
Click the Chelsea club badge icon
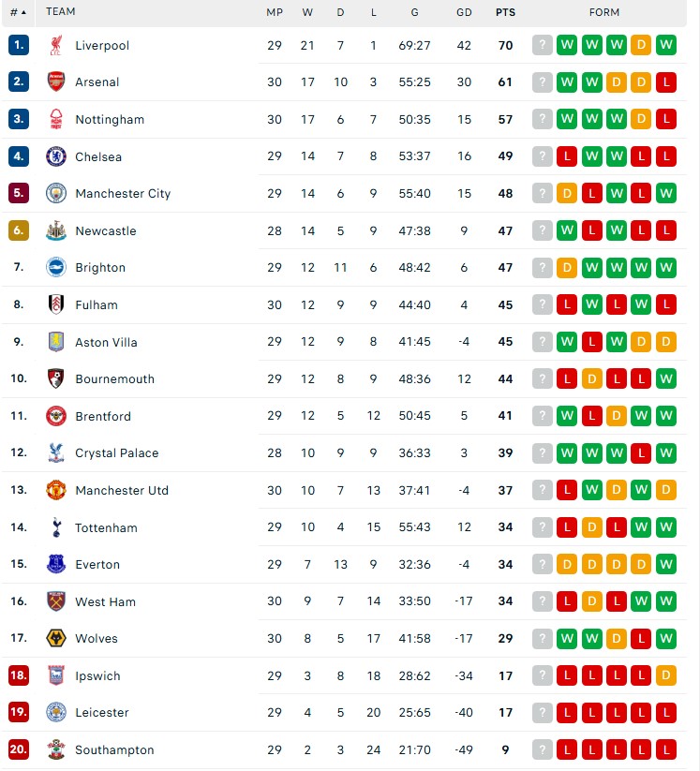point(56,156)
